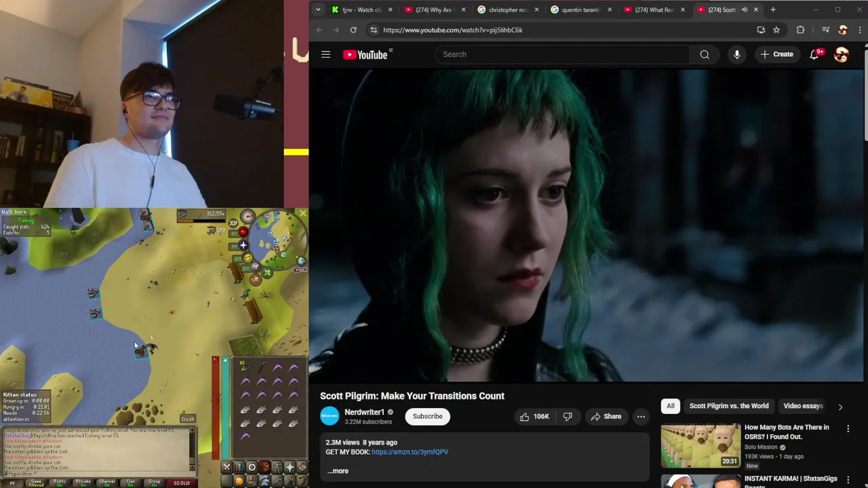This screenshot has height=488, width=868.
Task: Click the YouTube search magnifier button
Action: point(705,54)
